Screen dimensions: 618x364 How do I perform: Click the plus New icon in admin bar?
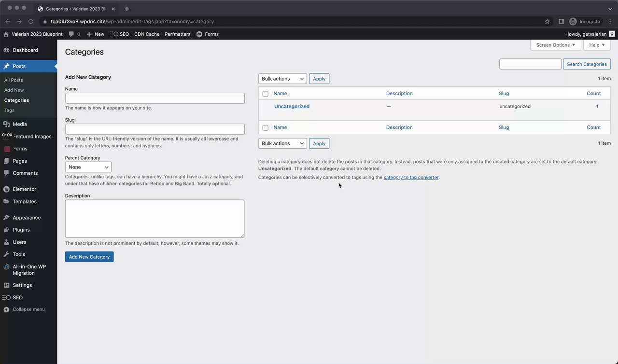89,34
